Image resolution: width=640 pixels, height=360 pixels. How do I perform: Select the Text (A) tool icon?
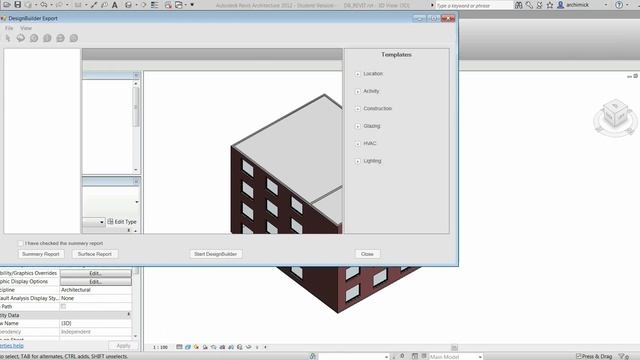point(115,5)
